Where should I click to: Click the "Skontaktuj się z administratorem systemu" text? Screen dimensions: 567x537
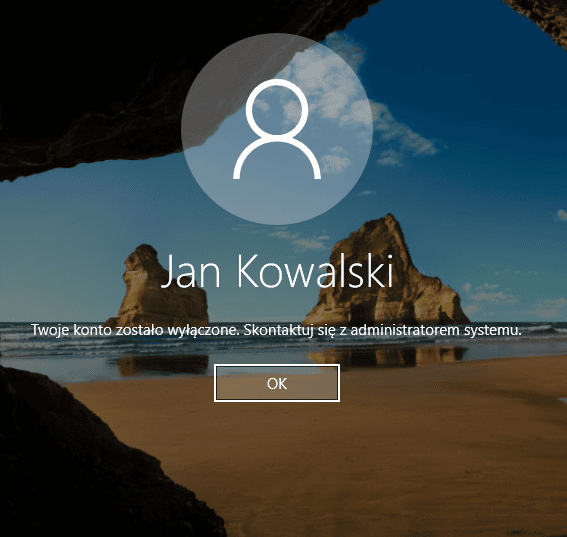coord(383,331)
